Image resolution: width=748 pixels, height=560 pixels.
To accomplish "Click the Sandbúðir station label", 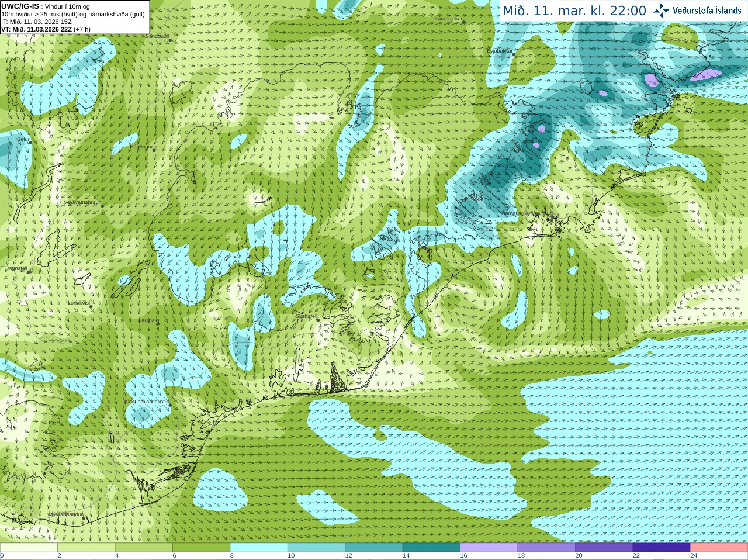I will [157, 36].
